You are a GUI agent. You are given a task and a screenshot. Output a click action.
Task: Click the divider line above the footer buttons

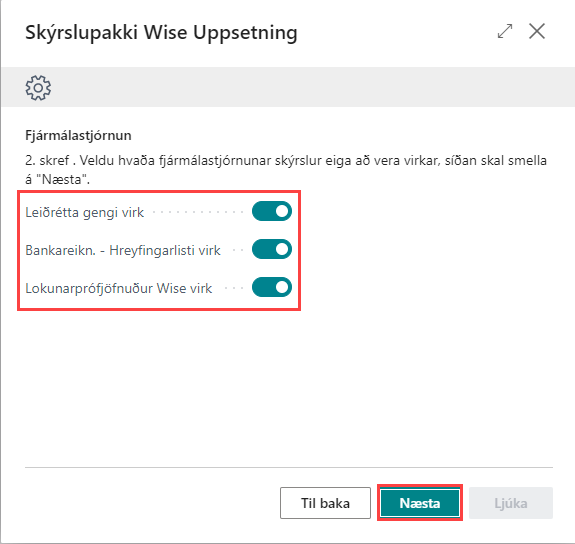pyautogui.click(x=289, y=467)
